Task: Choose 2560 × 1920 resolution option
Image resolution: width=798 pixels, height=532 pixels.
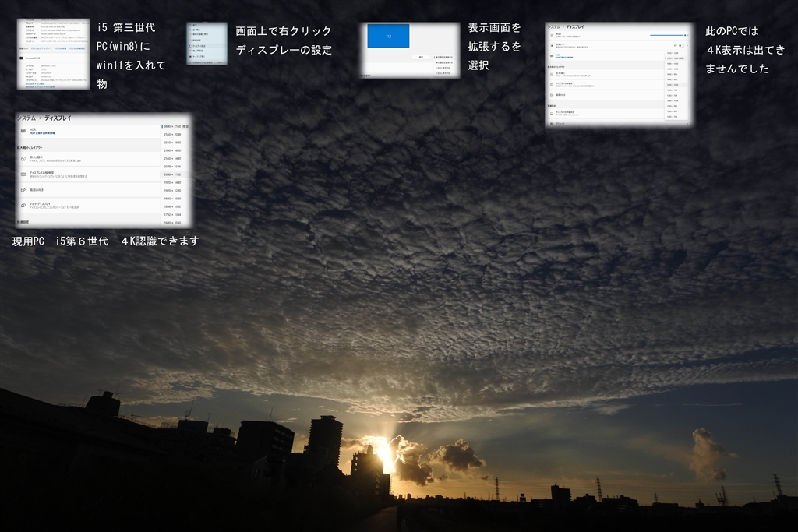Action: pos(172,143)
